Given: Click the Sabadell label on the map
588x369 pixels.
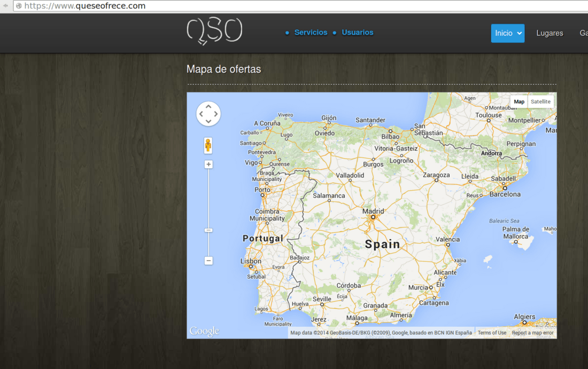Looking at the screenshot, I should 503,179.
